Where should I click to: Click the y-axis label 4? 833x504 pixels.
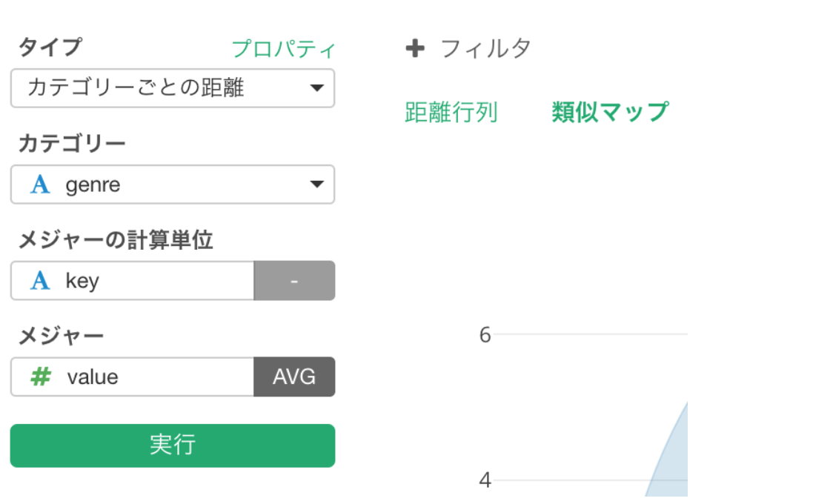(x=485, y=480)
